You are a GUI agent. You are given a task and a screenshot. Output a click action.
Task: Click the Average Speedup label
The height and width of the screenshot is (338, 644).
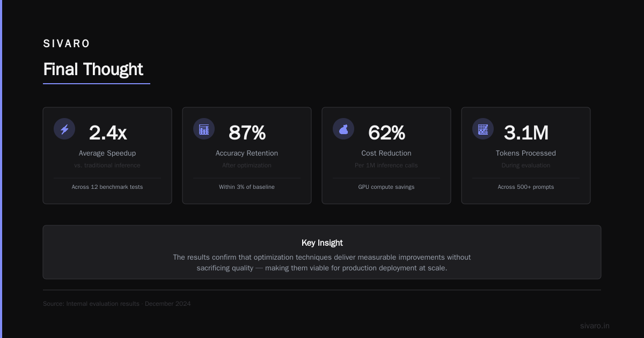107,153
